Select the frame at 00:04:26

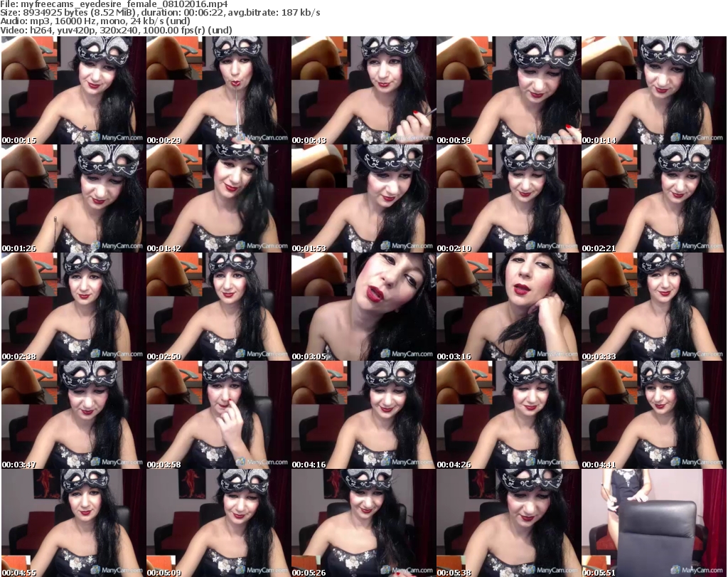[x=508, y=415]
